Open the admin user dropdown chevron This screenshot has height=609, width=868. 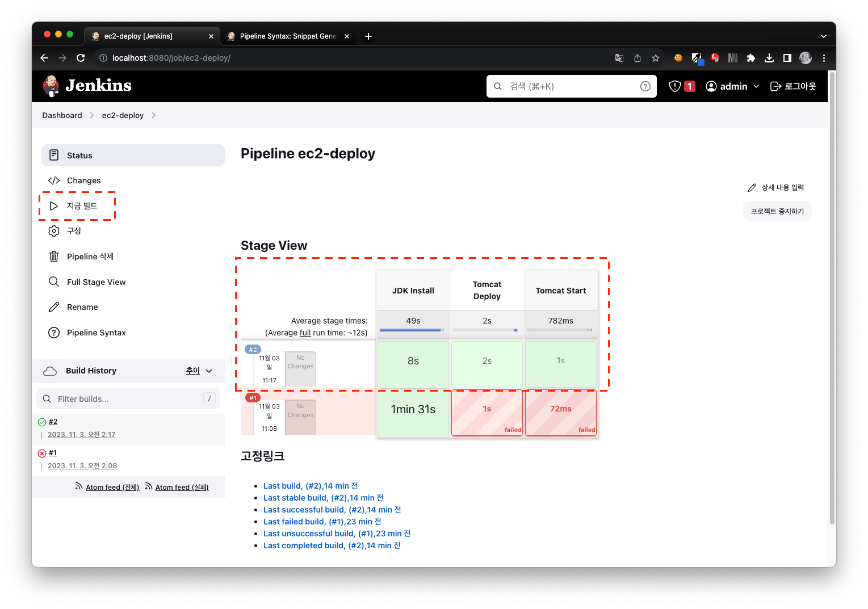click(x=756, y=86)
